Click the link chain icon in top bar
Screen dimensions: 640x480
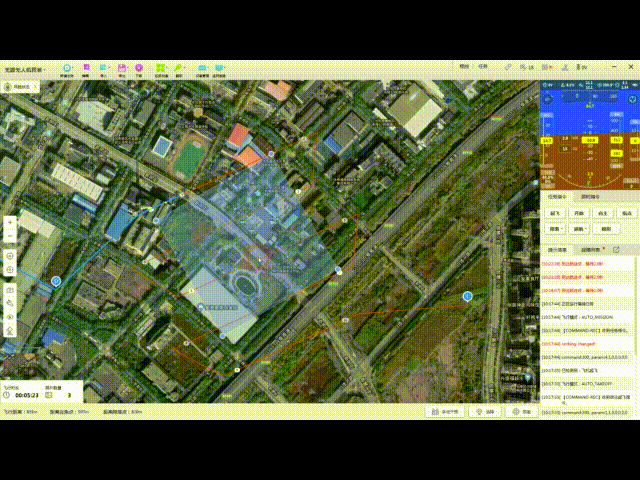509,66
